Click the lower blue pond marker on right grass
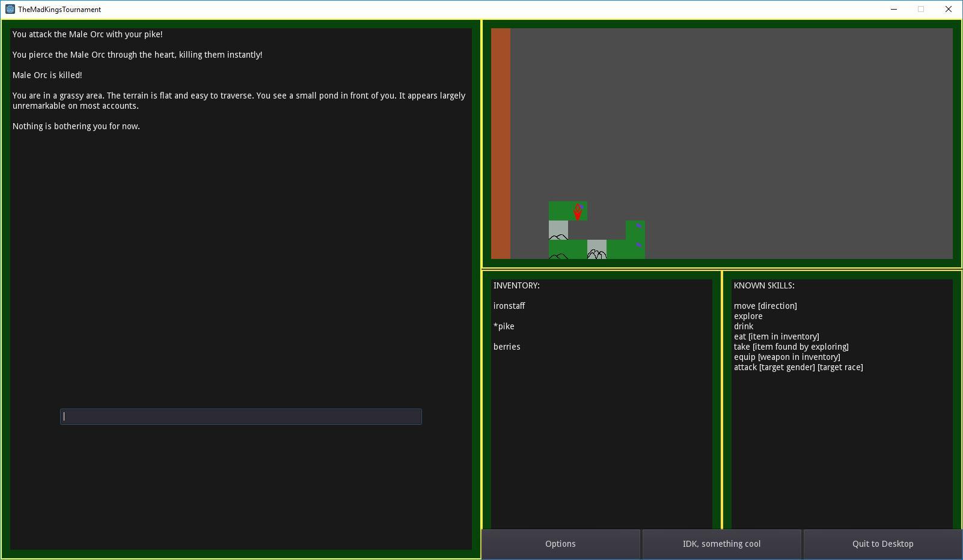 (x=638, y=245)
